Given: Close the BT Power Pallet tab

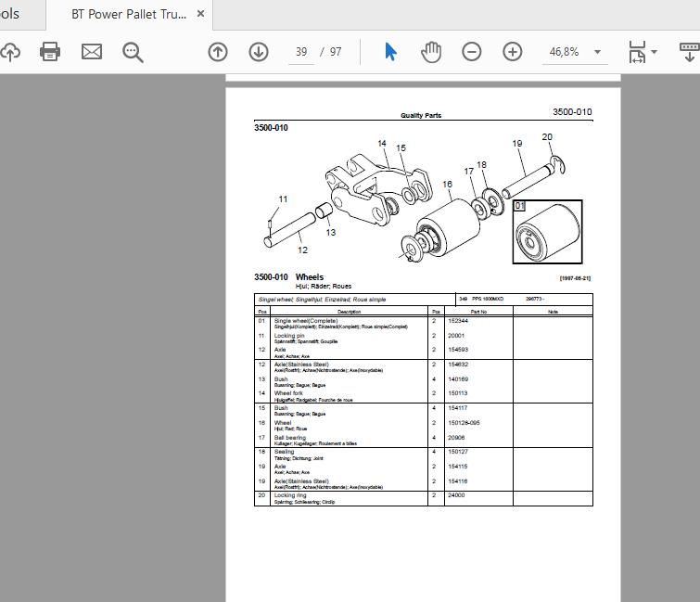Looking at the screenshot, I should pyautogui.click(x=201, y=14).
